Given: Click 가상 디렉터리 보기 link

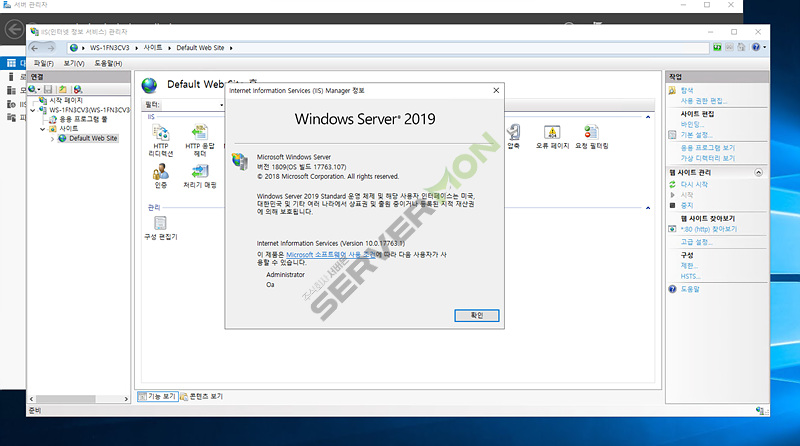Looking at the screenshot, I should coord(708,158).
